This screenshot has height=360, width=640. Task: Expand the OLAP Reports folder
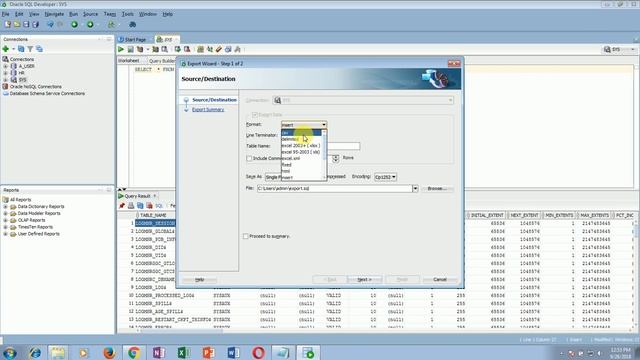click(6, 220)
